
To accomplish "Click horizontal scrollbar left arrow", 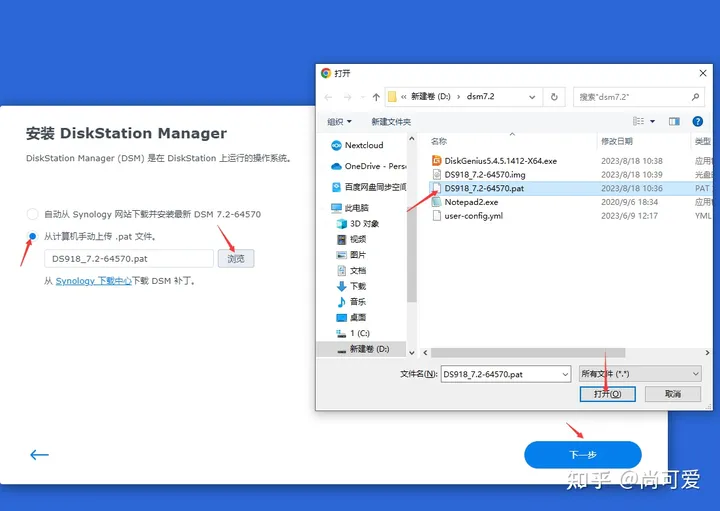I will click(x=425, y=353).
